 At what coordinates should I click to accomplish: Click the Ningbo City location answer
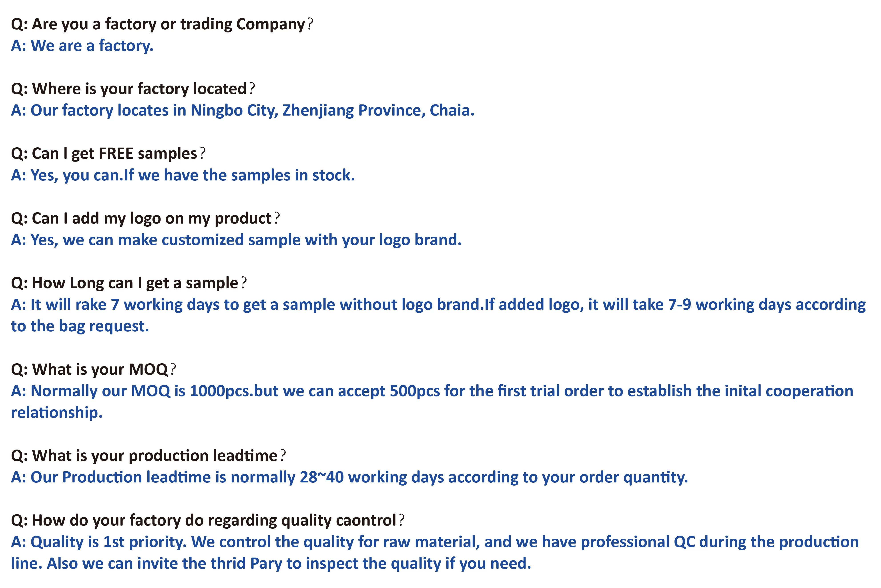pyautogui.click(x=243, y=111)
